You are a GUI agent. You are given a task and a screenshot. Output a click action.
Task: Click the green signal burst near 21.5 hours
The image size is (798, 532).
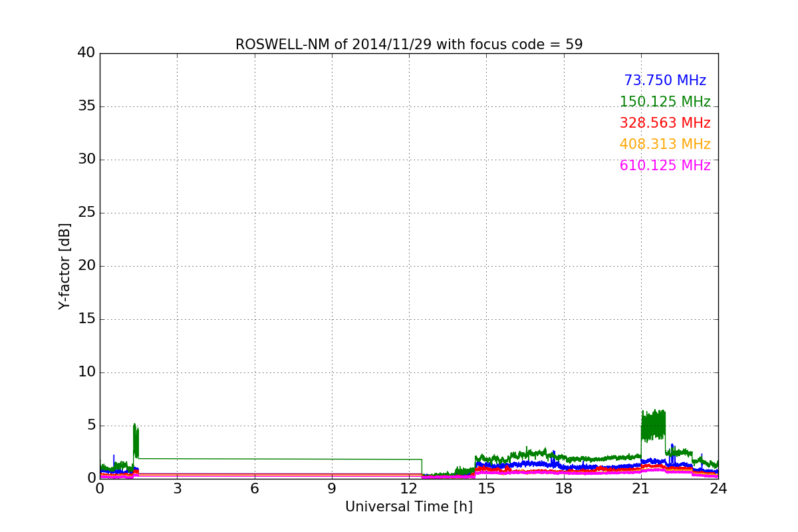[654, 426]
